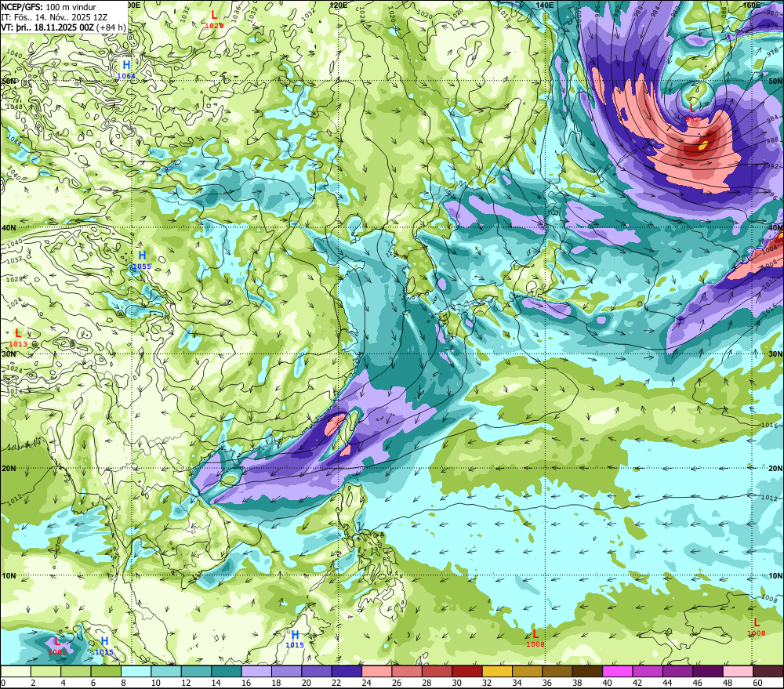
Task: Click the 30N label on right axis
Action: (x=775, y=354)
